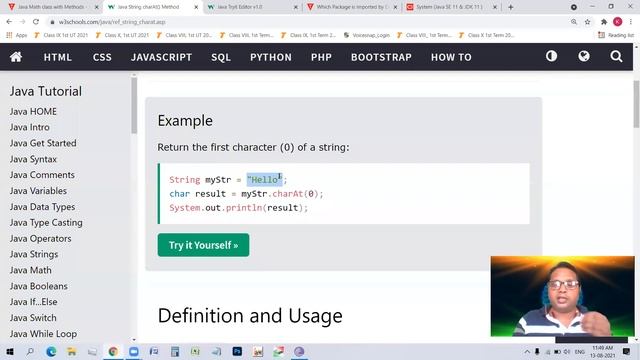Open CSS tutorial menu
The width and height of the screenshot is (640, 360).
point(102,57)
